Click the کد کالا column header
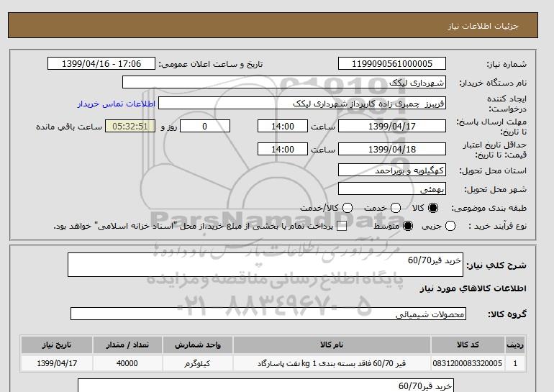Image resolution: width=554 pixels, height=392 pixels. [x=468, y=345]
